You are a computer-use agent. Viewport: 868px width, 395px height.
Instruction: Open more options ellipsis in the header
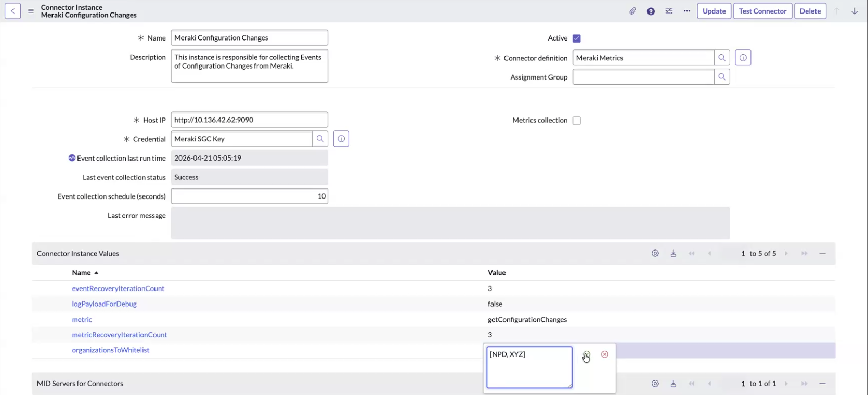coord(687,11)
